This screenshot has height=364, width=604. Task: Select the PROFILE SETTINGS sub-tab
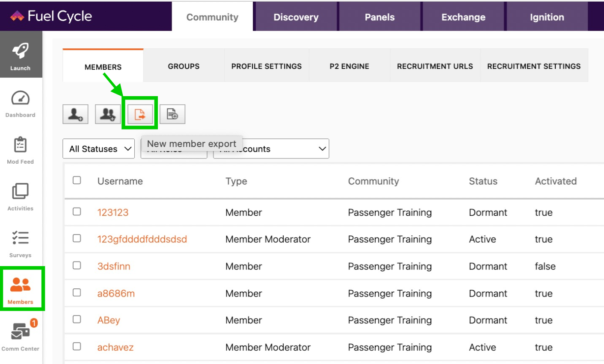266,66
